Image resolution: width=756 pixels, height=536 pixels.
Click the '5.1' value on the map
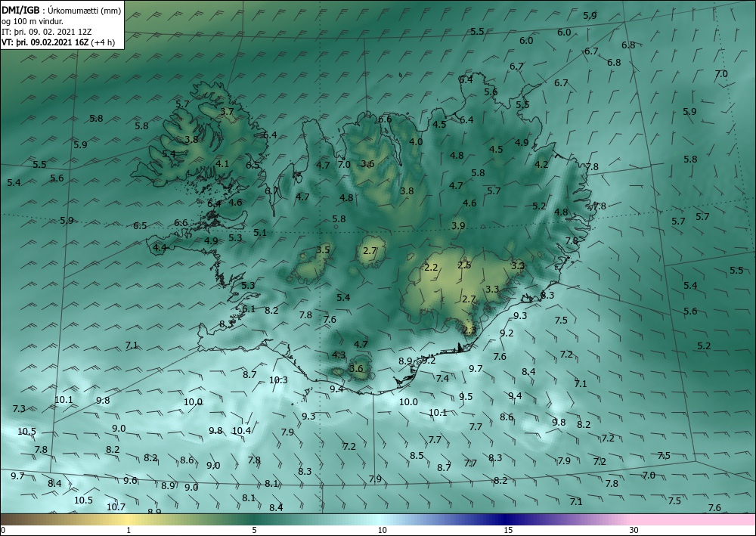tap(260, 232)
